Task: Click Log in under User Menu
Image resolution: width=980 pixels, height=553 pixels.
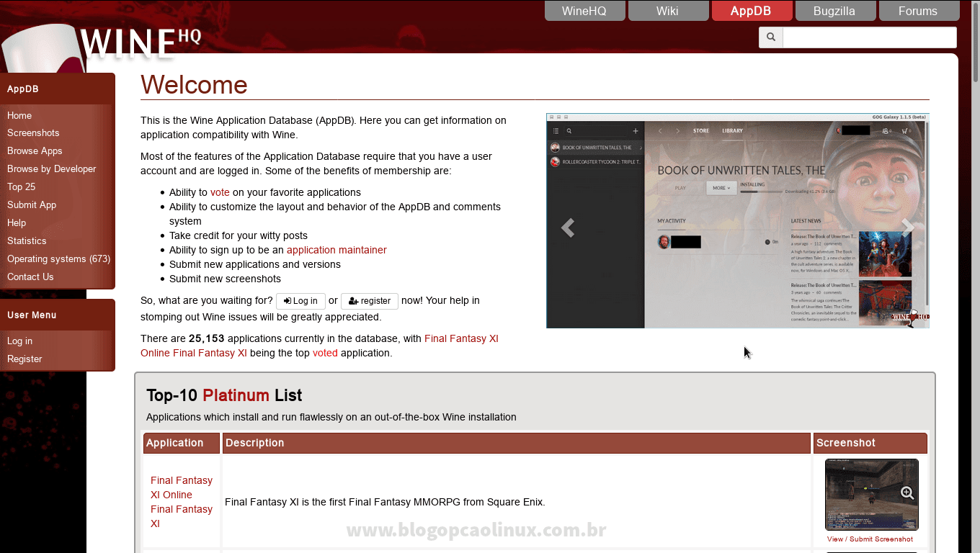Action: [19, 341]
